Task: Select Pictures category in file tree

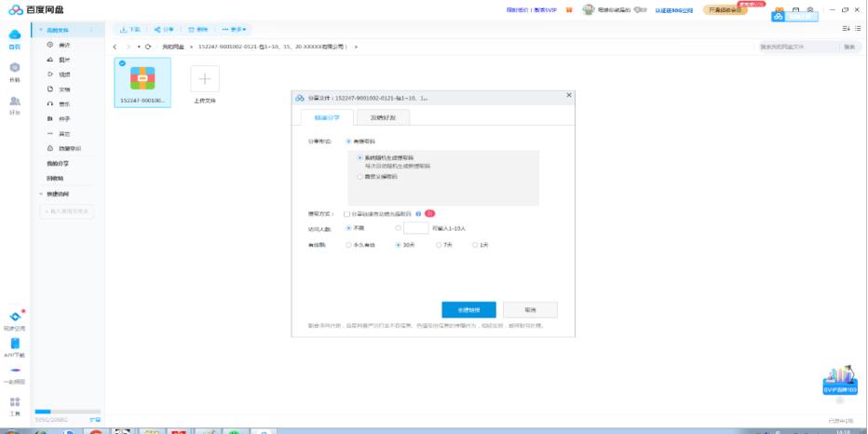Action: (60, 60)
